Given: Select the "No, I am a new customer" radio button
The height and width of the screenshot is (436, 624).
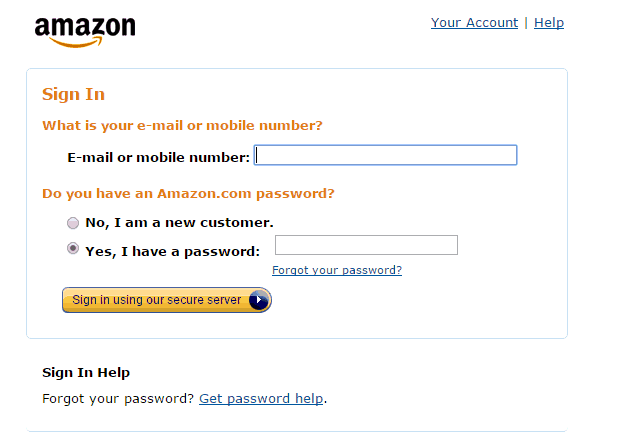Looking at the screenshot, I should pos(73,223).
